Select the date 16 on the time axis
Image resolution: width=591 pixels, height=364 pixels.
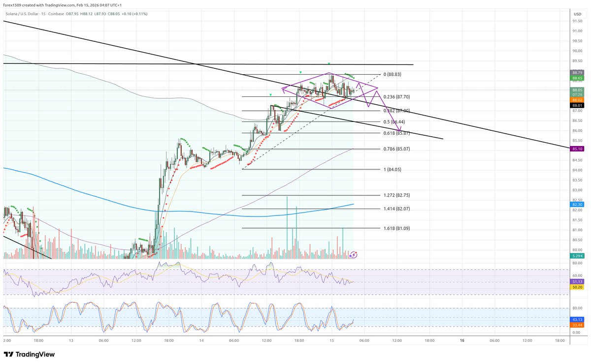pos(461,340)
